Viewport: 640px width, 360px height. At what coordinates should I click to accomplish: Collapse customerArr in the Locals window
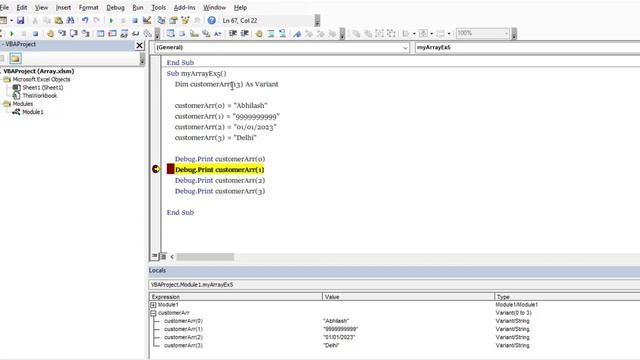153,313
